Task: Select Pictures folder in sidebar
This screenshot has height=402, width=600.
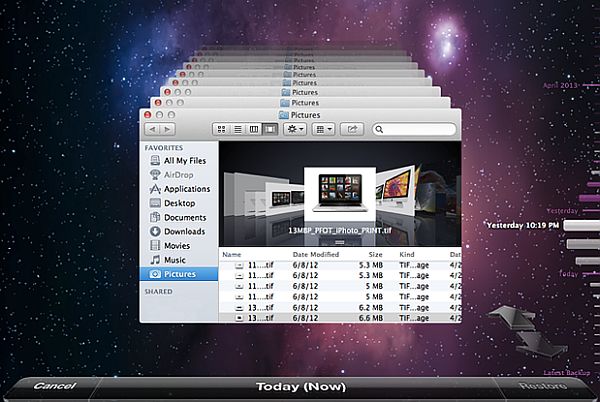Action: pyautogui.click(x=179, y=274)
